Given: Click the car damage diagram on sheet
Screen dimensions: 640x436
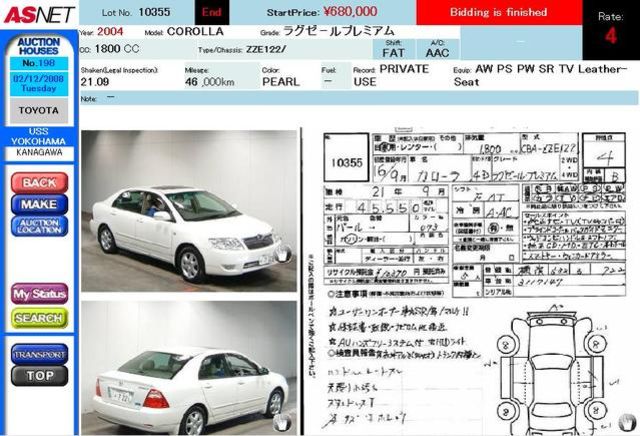Looking at the screenshot, I should pyautogui.click(x=551, y=369).
